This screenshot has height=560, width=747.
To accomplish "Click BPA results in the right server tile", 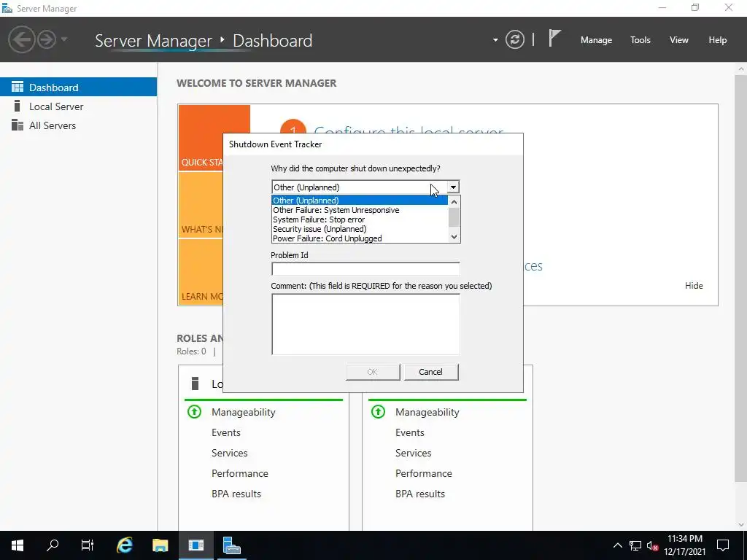I will point(420,494).
